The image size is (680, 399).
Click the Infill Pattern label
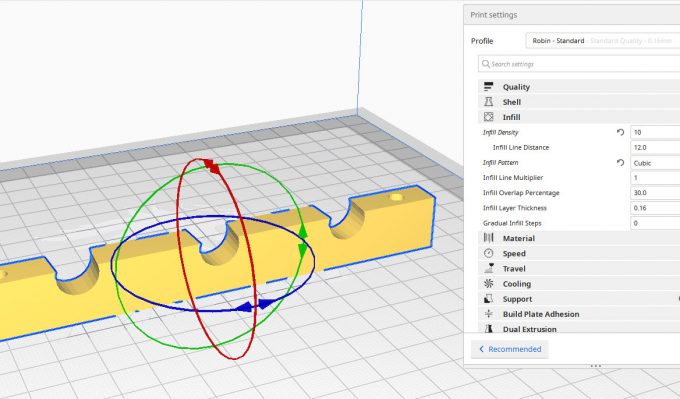pyautogui.click(x=500, y=163)
